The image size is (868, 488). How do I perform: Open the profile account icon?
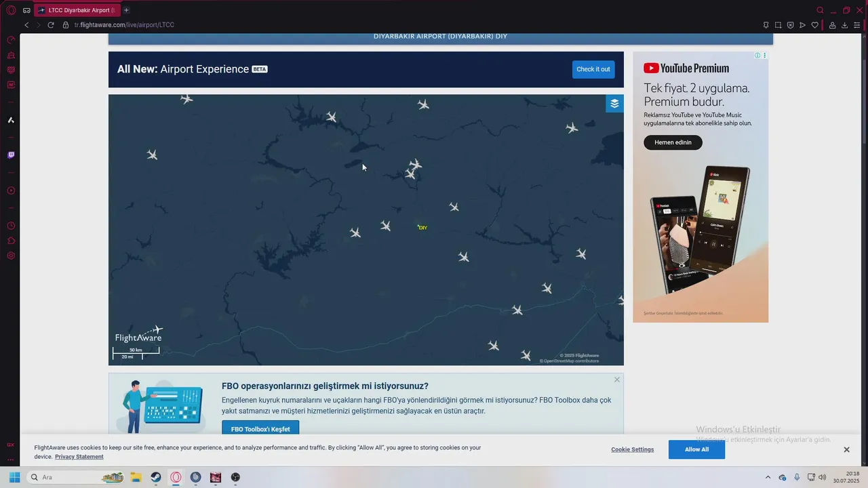(x=832, y=25)
